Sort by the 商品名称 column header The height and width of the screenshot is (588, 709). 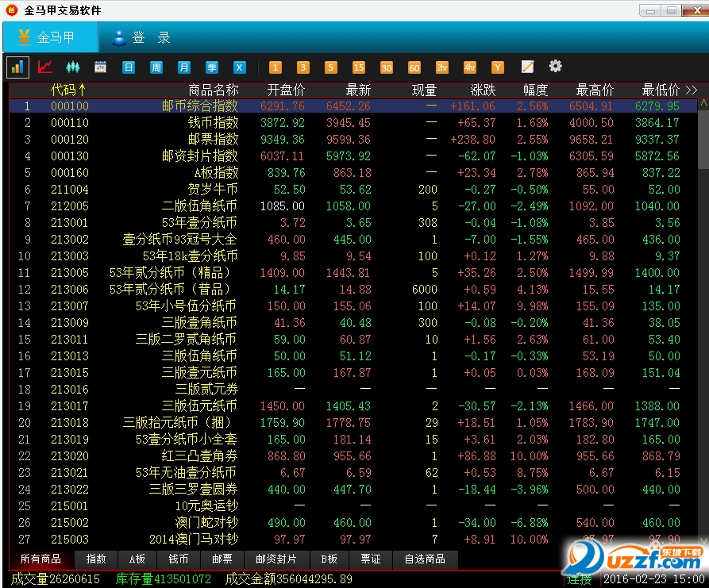tap(213, 90)
